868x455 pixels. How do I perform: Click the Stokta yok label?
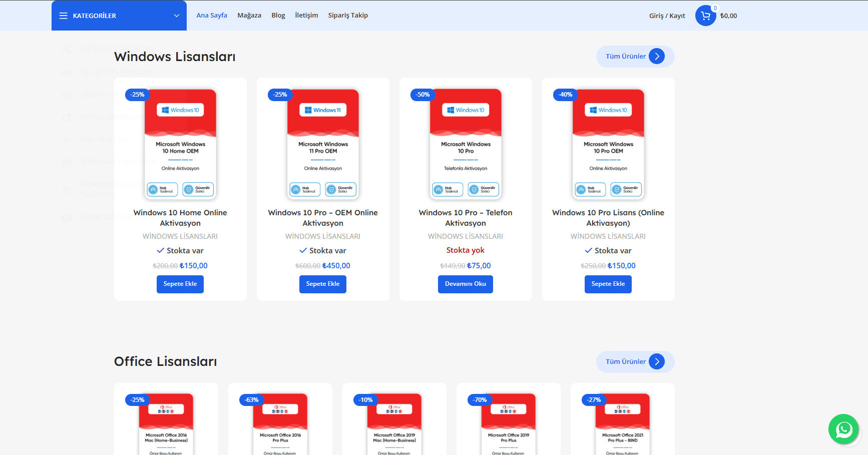coord(466,250)
